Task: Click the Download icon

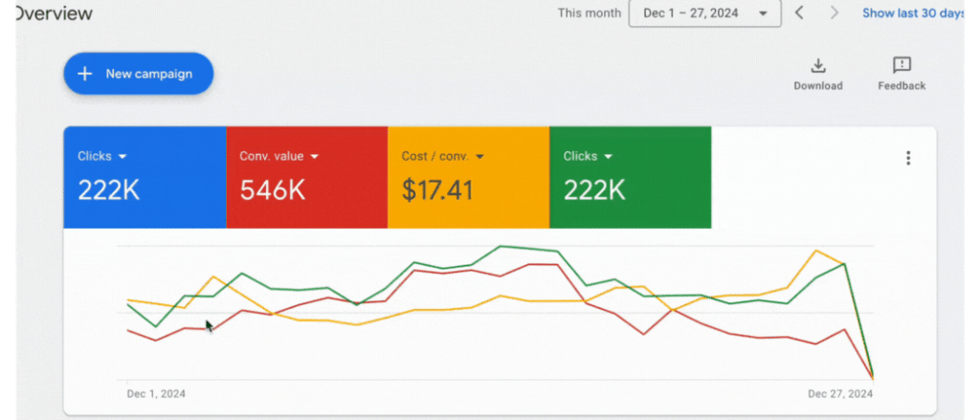Action: 817,66
